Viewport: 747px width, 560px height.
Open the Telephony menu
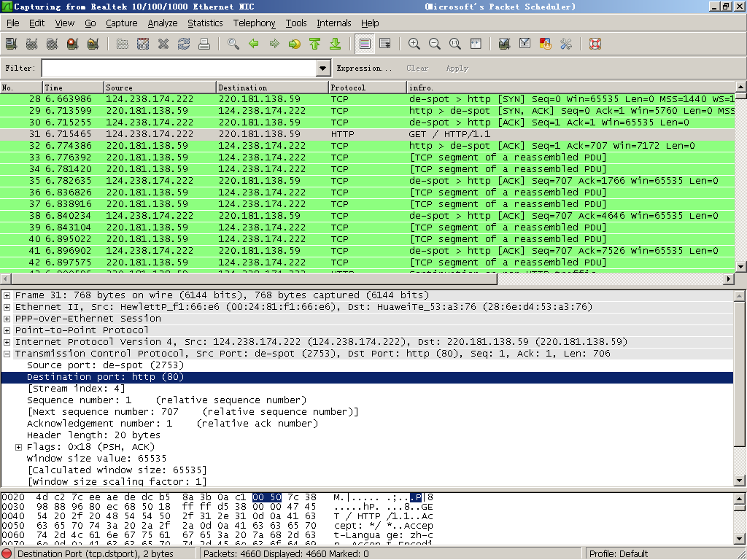[x=254, y=23]
